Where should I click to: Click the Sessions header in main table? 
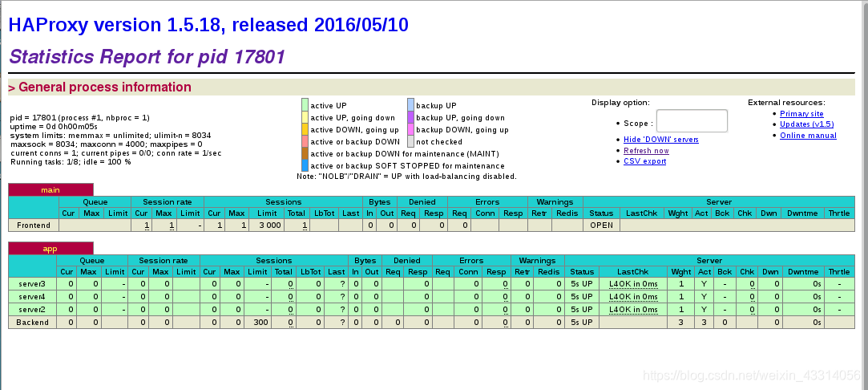pyautogui.click(x=284, y=202)
